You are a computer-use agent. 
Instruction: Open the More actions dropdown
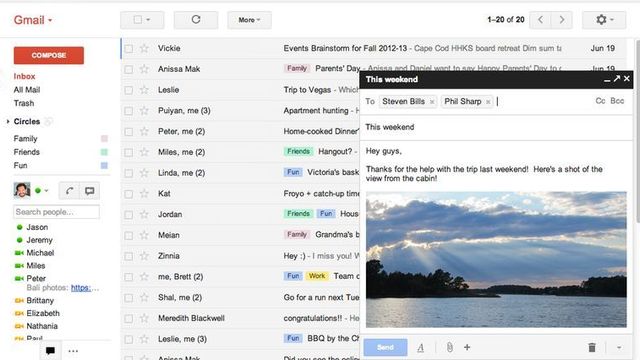tap(249, 20)
